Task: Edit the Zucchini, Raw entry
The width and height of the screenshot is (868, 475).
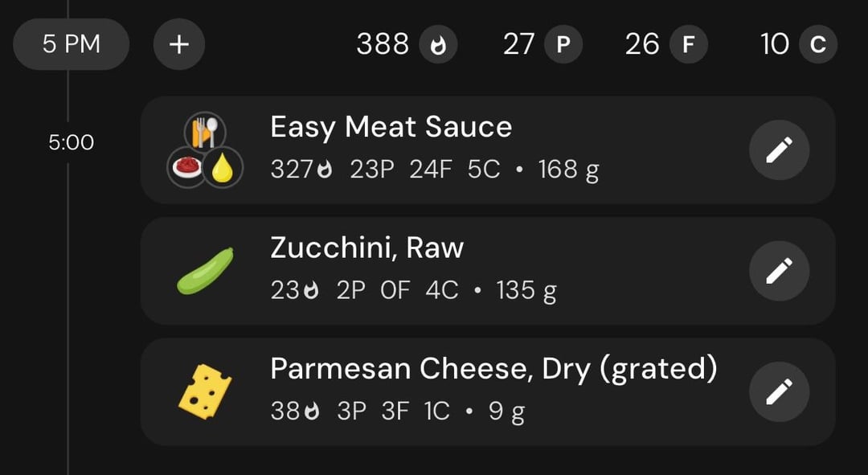Action: (779, 271)
